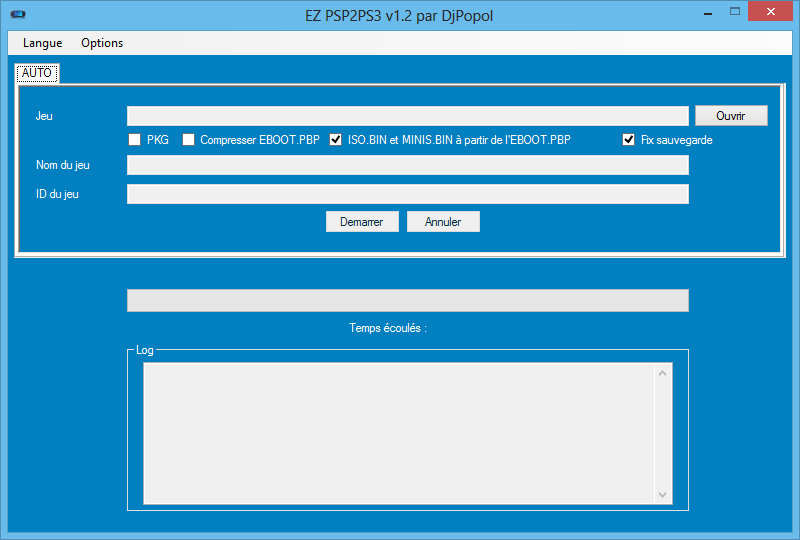Disable the Fix sauvegarde checkbox
The image size is (800, 540).
(x=629, y=140)
